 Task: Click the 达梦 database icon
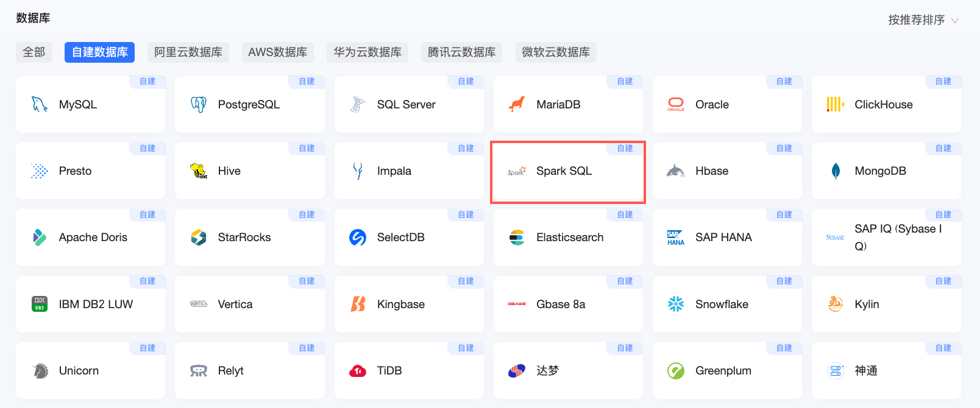coord(517,371)
